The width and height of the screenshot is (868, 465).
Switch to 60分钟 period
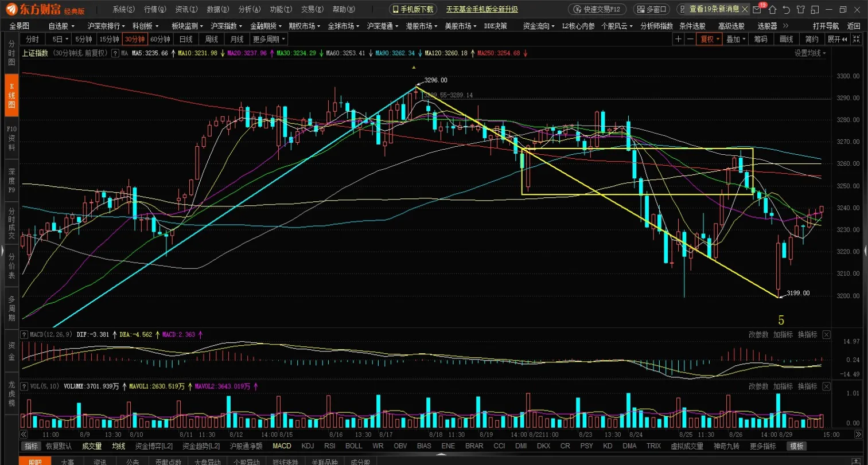(x=160, y=39)
